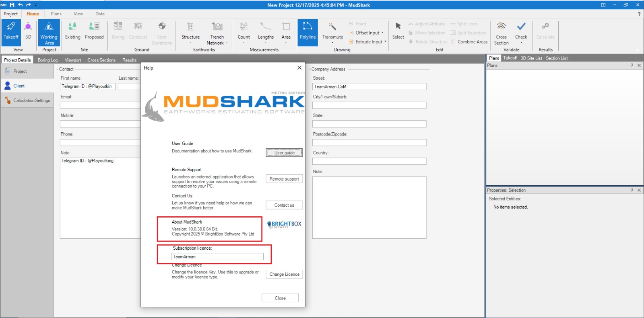Close the Plans panel
The width and height of the screenshot is (644, 318).
coord(639,65)
